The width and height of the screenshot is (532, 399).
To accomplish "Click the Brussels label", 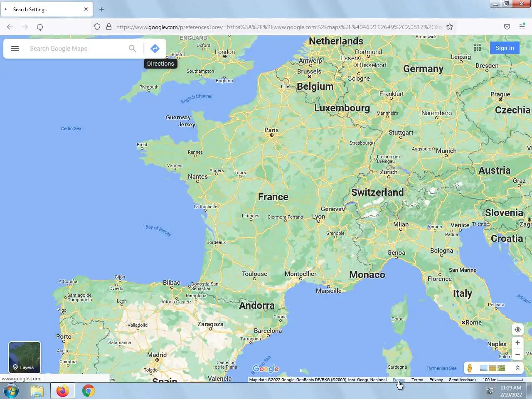I will (309, 71).
